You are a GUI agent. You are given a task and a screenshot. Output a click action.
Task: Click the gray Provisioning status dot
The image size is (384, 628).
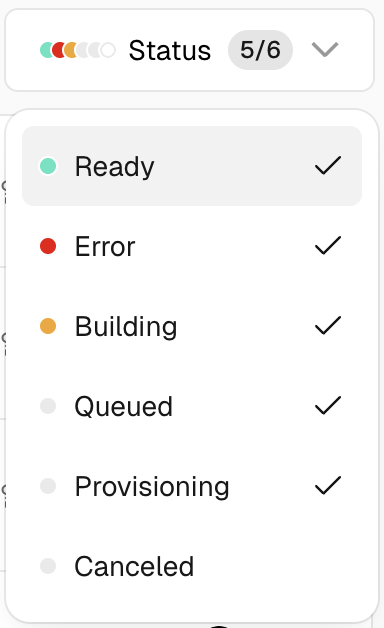pos(48,486)
